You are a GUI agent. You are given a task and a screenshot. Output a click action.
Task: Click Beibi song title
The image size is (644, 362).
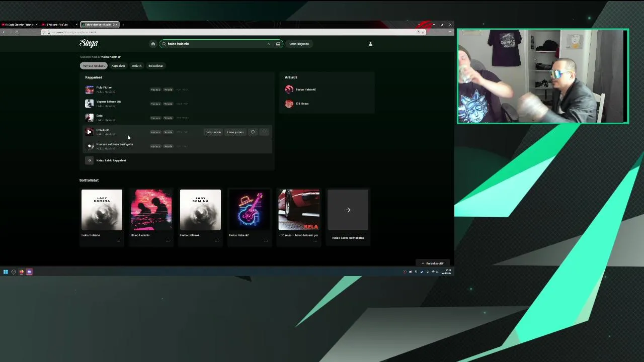(x=100, y=116)
